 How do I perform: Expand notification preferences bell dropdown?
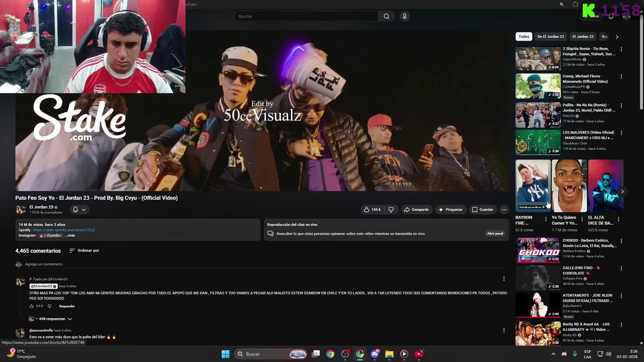[79, 210]
